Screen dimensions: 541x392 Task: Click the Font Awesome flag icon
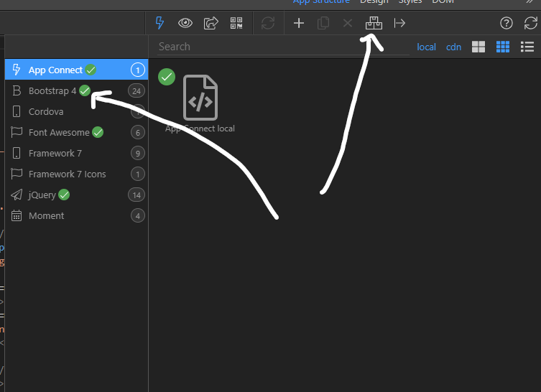(17, 132)
